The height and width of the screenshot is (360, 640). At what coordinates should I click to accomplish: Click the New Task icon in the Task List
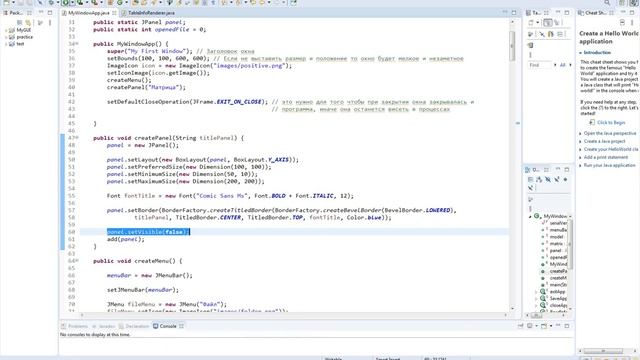pyautogui.click(x=531, y=23)
